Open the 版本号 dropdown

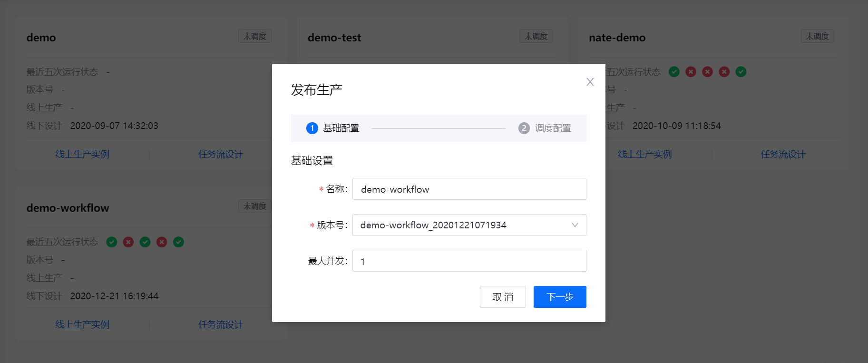pos(469,225)
